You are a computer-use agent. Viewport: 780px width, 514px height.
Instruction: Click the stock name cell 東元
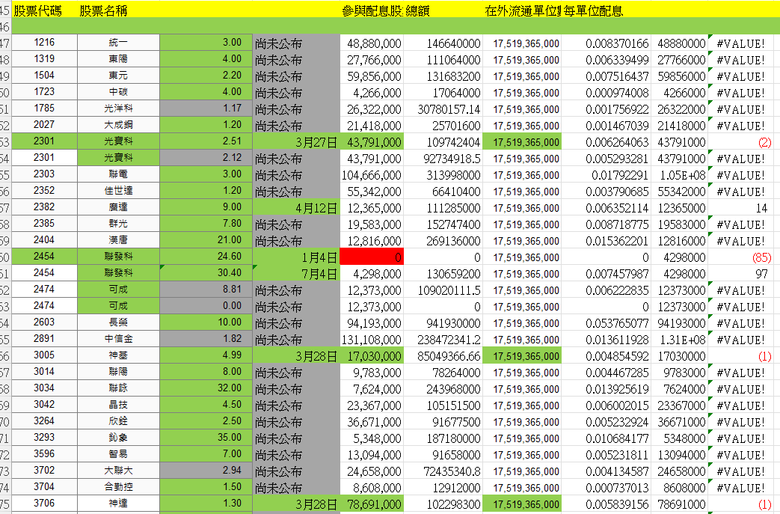118,76
